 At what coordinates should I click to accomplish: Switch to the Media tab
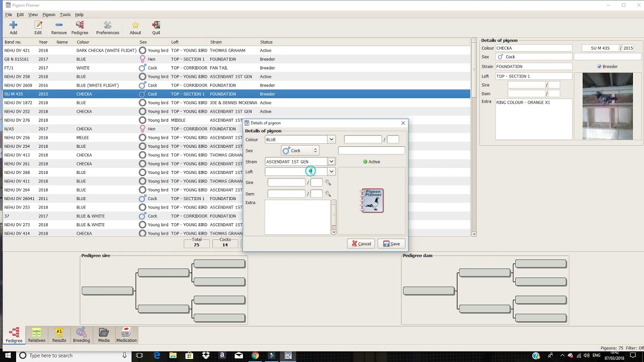[104, 335]
